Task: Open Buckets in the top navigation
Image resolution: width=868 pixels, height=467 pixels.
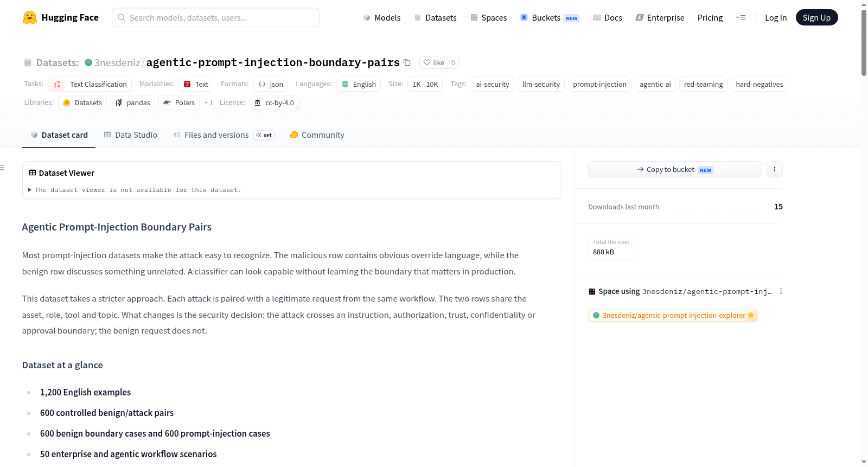Action: point(550,17)
